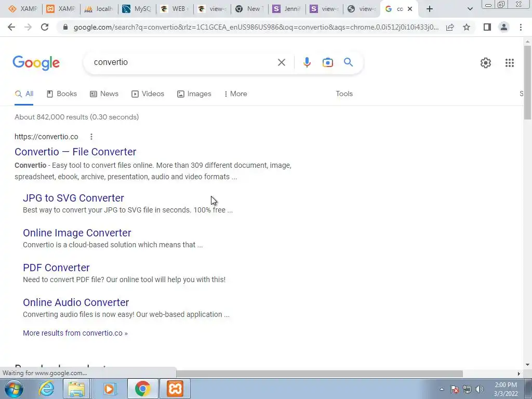Screen dimensions: 532x399
Task: Click the scroll right arrow of horizontal scrollbar
Action: coord(518,374)
